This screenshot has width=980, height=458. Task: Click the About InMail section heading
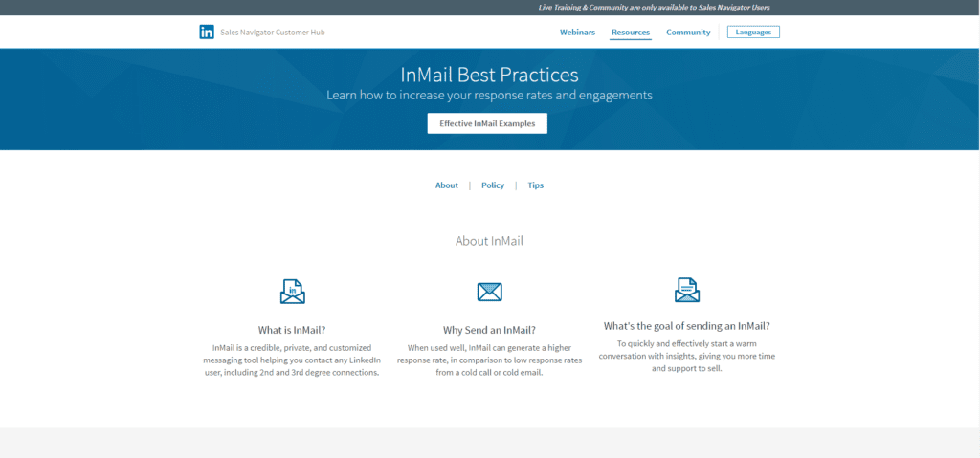[489, 241]
